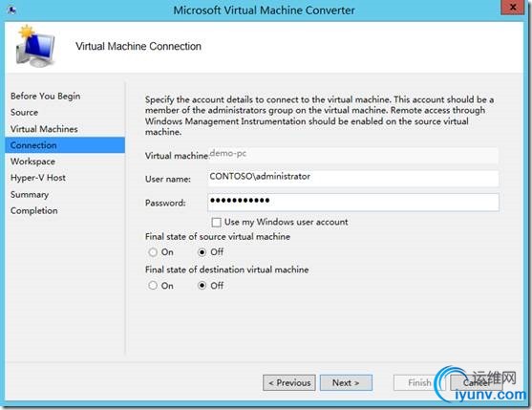
Task: Click the Previous button
Action: pos(289,383)
